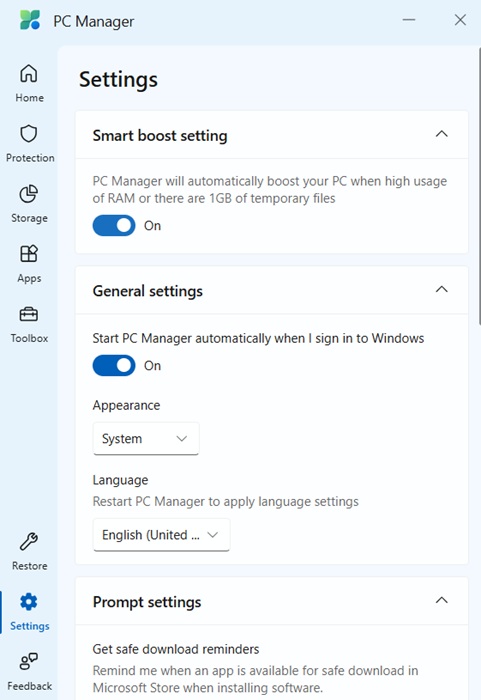Image resolution: width=481 pixels, height=700 pixels.
Task: Click the settings page vertical scrollbar
Action: click(x=479, y=185)
